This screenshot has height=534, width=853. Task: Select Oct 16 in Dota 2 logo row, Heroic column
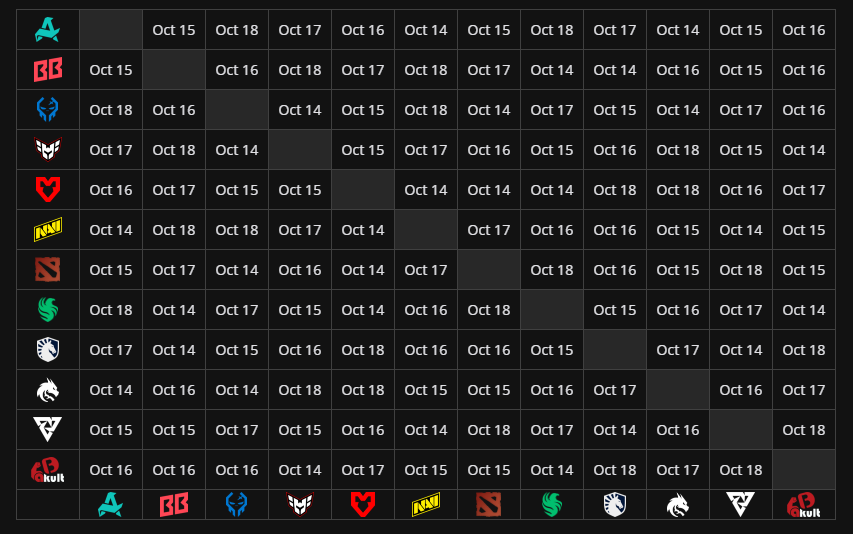click(300, 270)
